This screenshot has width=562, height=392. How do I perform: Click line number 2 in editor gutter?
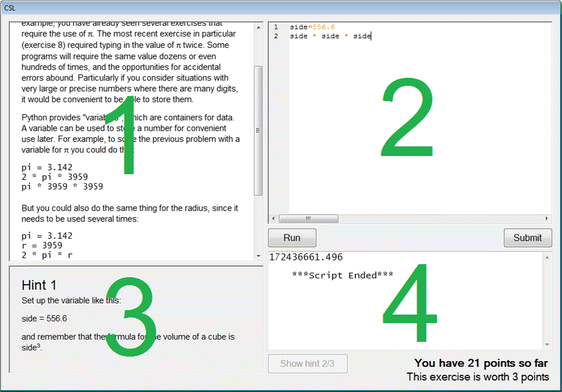click(x=276, y=36)
